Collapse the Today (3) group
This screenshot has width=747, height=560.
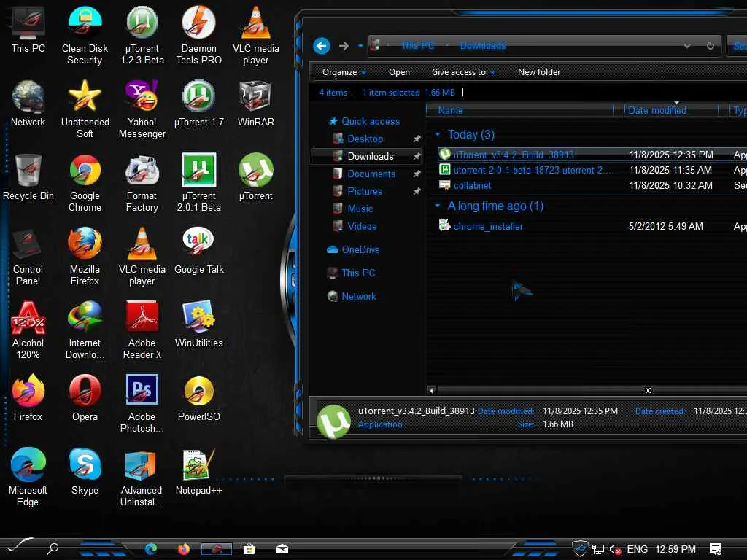click(x=438, y=135)
